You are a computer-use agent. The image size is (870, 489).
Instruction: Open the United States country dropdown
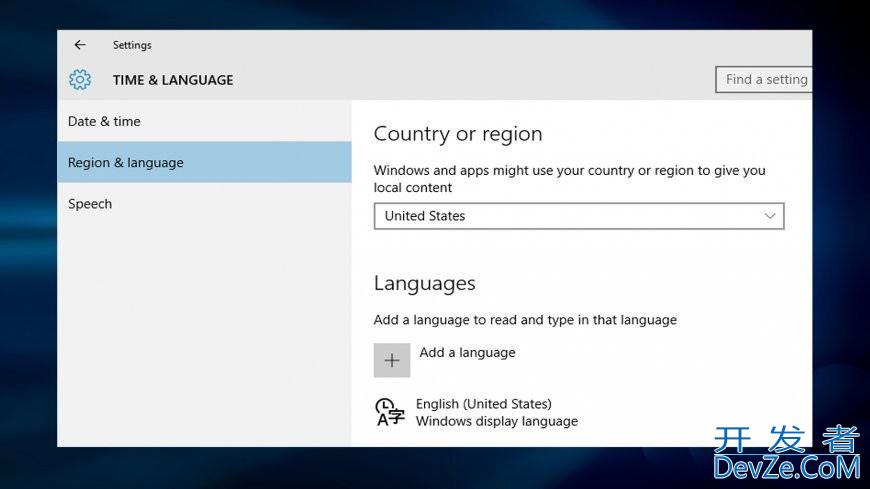pyautogui.click(x=579, y=216)
